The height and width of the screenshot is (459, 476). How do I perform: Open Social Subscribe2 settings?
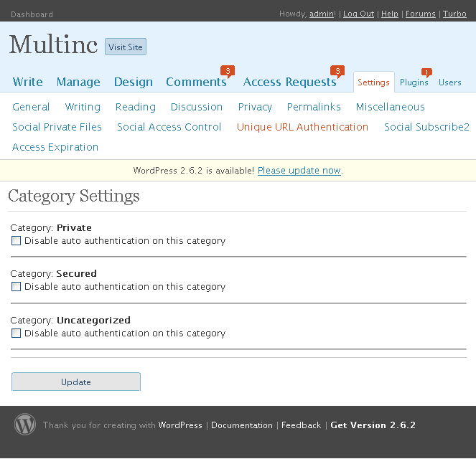[x=426, y=127]
